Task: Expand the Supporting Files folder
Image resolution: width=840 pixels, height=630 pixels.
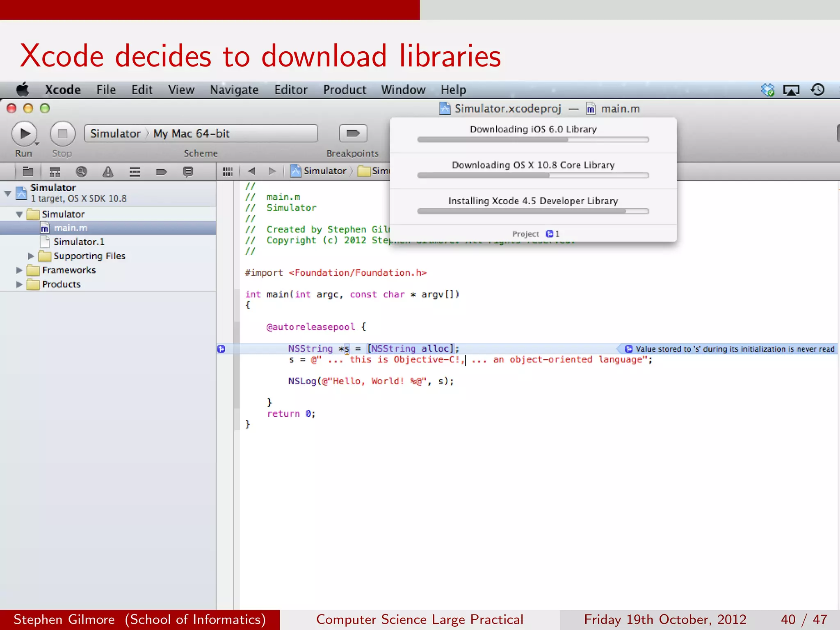Action: [31, 256]
